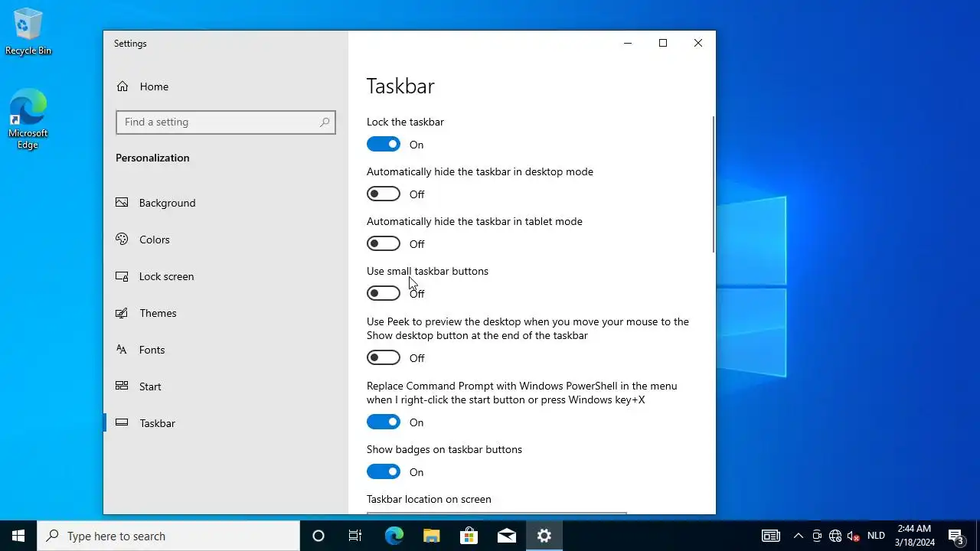Screen dimensions: 980x551
Task: Turn off Lock the taskbar toggle
Action: [x=384, y=144]
